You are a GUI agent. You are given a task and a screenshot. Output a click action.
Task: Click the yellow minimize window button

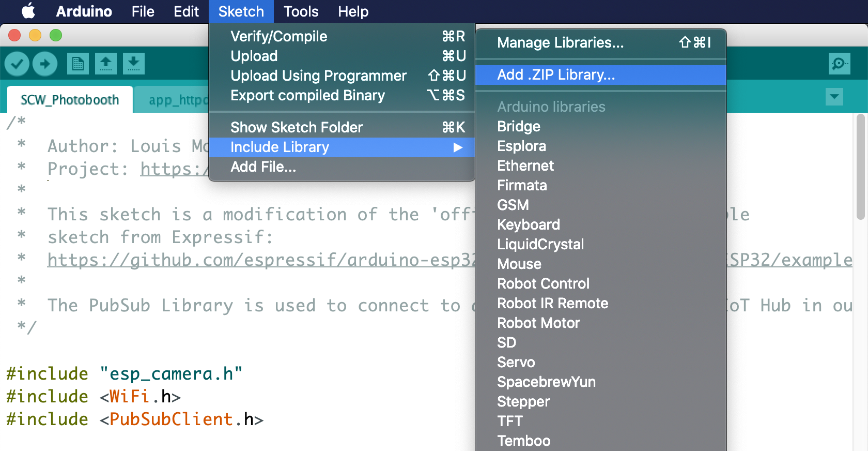tap(35, 35)
